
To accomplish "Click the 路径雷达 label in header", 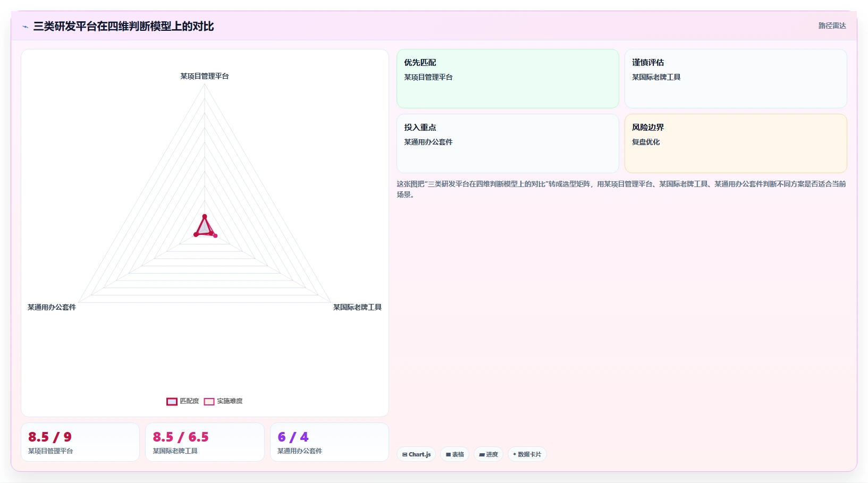I will click(x=832, y=26).
